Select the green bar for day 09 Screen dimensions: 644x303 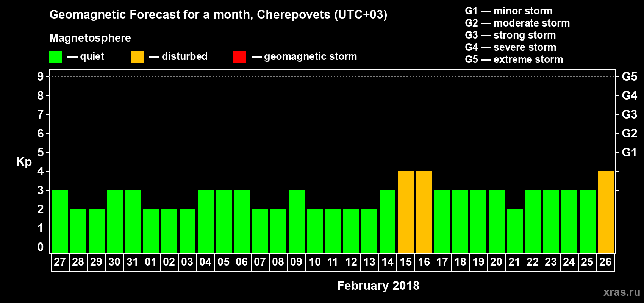(x=297, y=221)
